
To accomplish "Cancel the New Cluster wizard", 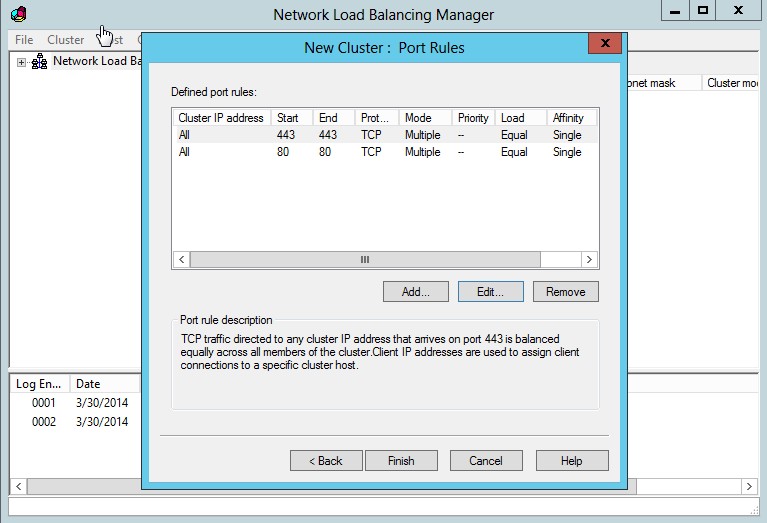I will click(485, 461).
